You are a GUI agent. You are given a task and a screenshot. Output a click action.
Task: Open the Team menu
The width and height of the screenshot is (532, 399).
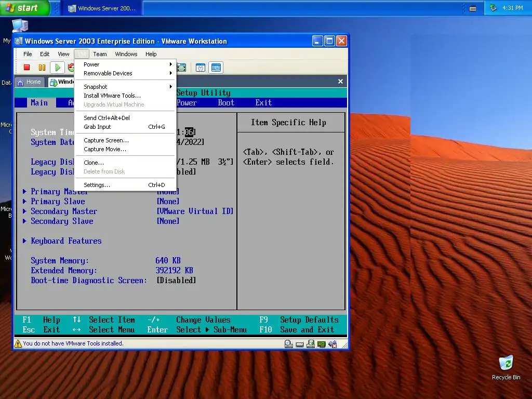tap(100, 54)
